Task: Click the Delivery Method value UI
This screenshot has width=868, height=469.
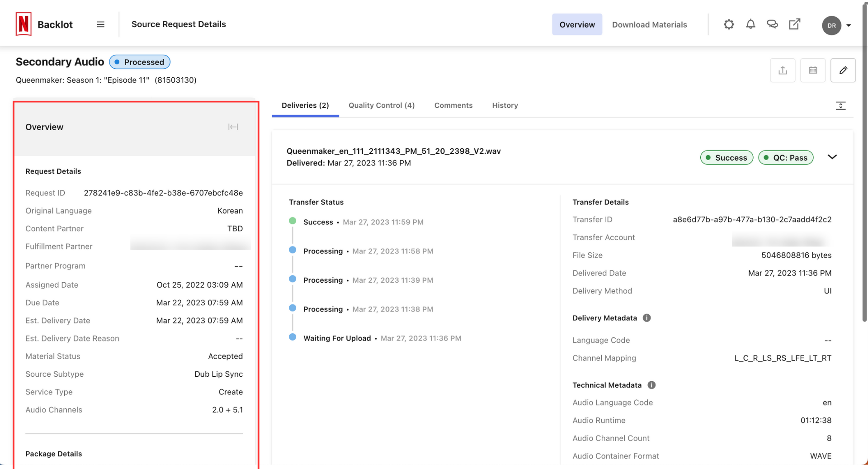Action: click(828, 291)
